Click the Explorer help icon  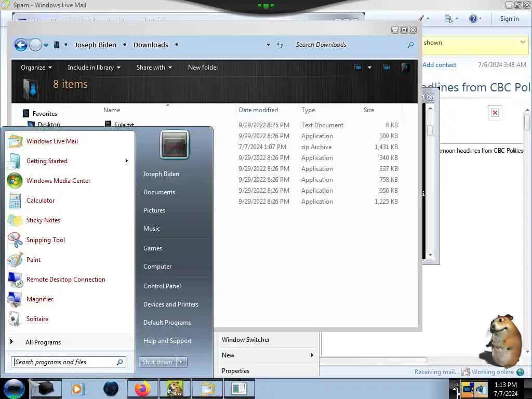coord(405,67)
